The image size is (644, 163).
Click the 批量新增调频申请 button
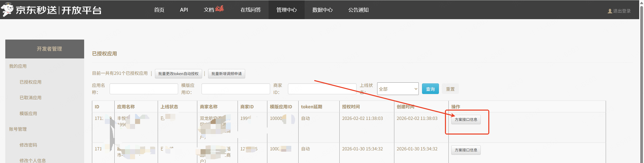point(226,74)
